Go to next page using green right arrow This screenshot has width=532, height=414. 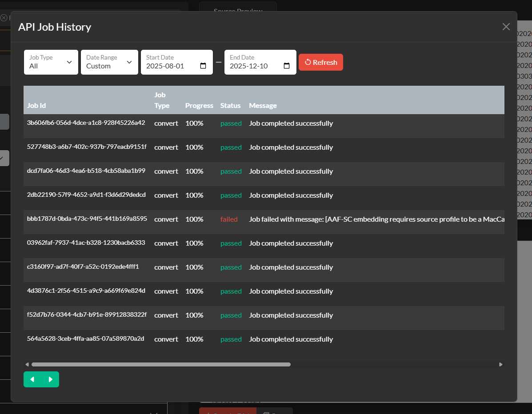[50, 379]
